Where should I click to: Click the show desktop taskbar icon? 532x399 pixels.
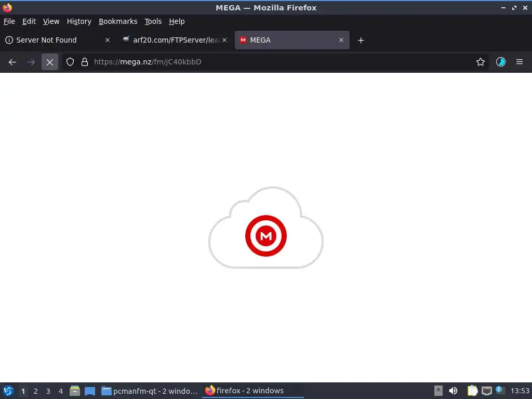90,391
